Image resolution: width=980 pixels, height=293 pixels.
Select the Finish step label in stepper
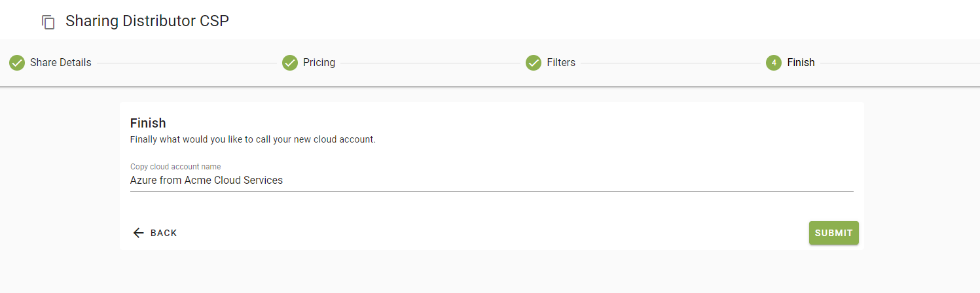pos(801,63)
